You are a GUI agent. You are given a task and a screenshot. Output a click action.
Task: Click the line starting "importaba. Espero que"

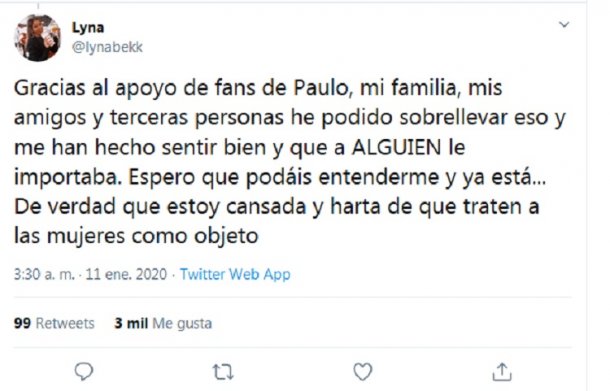280,177
